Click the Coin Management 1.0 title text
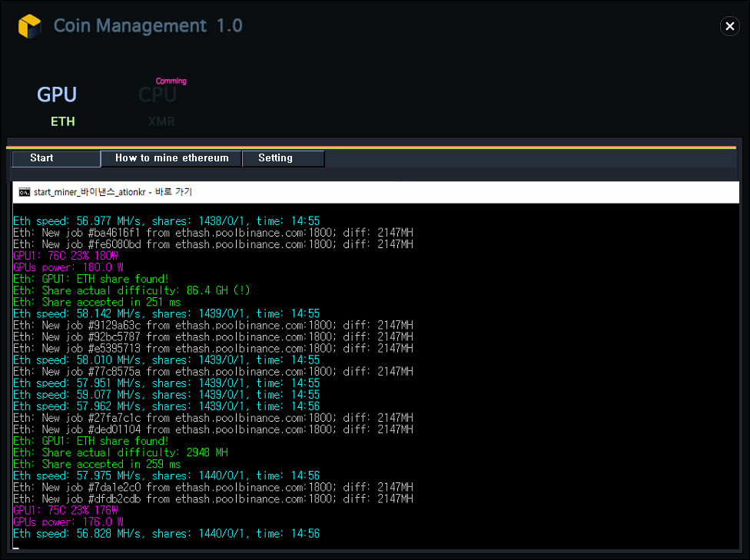The image size is (750, 560). 148,26
